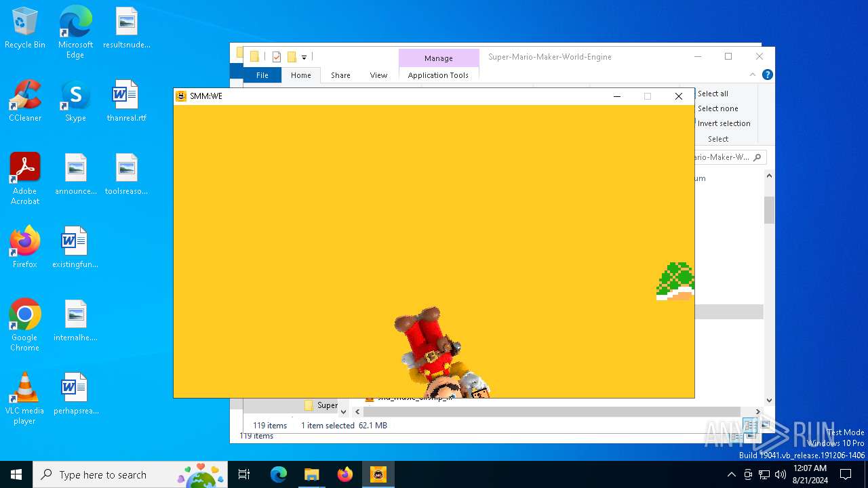Switch to the Share ribbon tab

(340, 75)
